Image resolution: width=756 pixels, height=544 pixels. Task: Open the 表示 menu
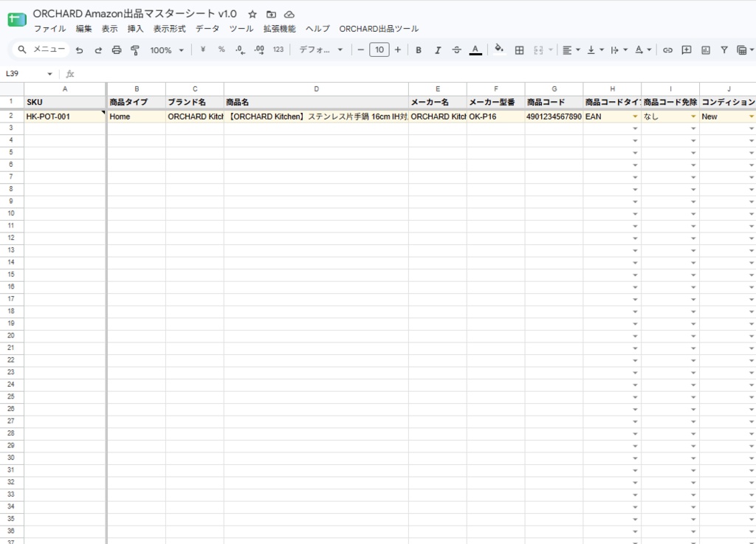[109, 29]
